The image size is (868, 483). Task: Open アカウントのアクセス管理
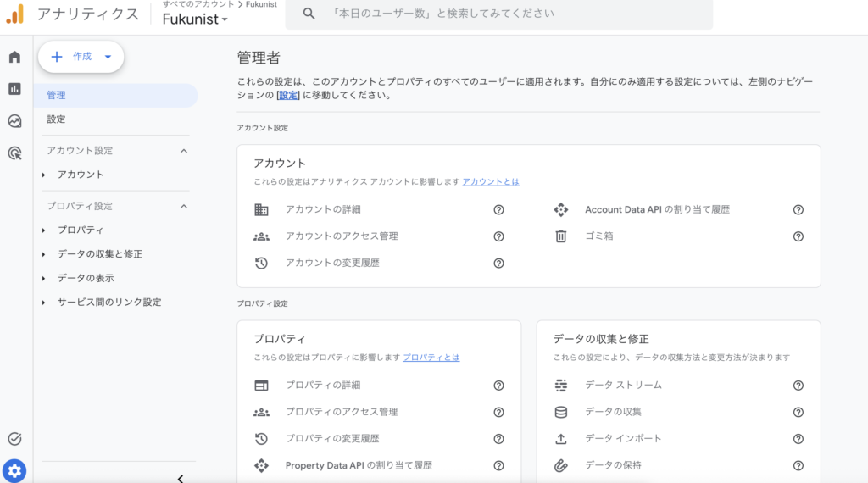342,236
